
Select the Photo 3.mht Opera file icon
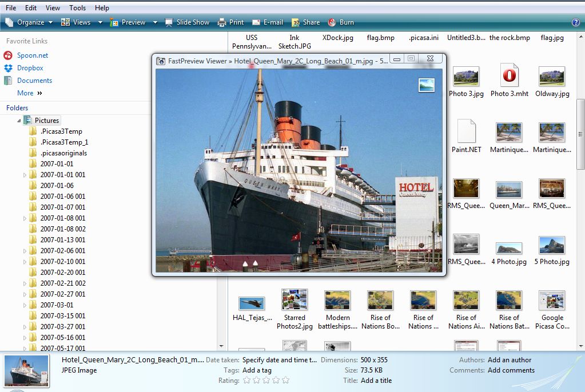pos(510,75)
